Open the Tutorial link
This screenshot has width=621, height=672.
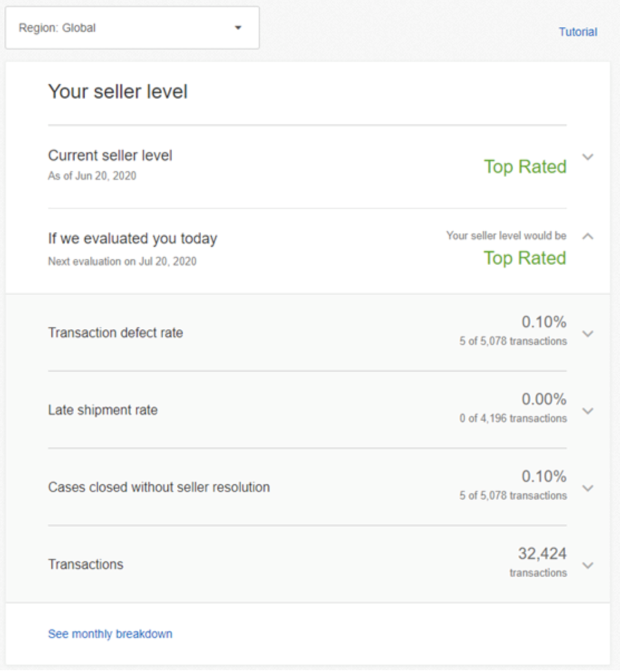pyautogui.click(x=578, y=32)
